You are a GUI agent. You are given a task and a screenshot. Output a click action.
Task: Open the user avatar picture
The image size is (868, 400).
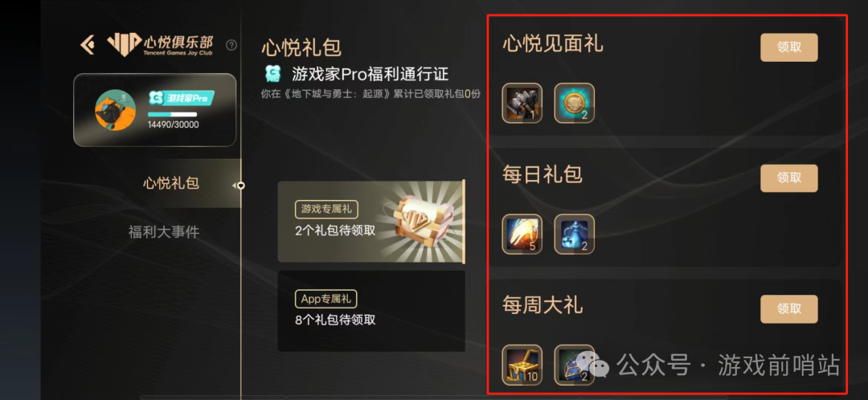[x=116, y=110]
